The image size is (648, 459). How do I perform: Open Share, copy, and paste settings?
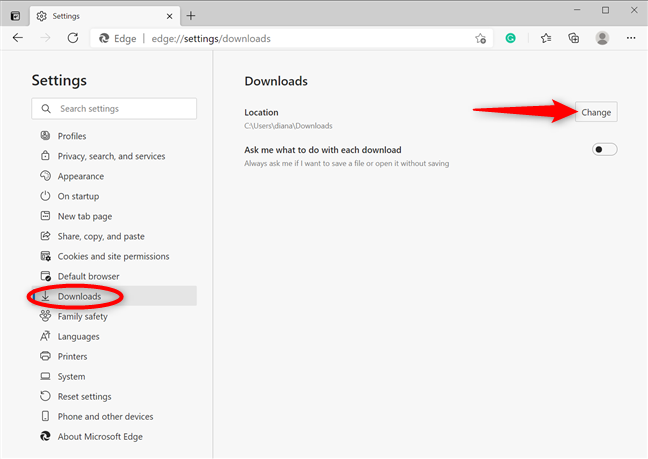pos(114,236)
